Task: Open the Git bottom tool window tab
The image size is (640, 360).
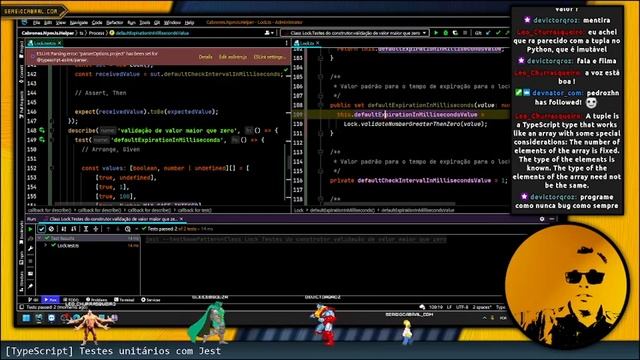Action: [34, 300]
